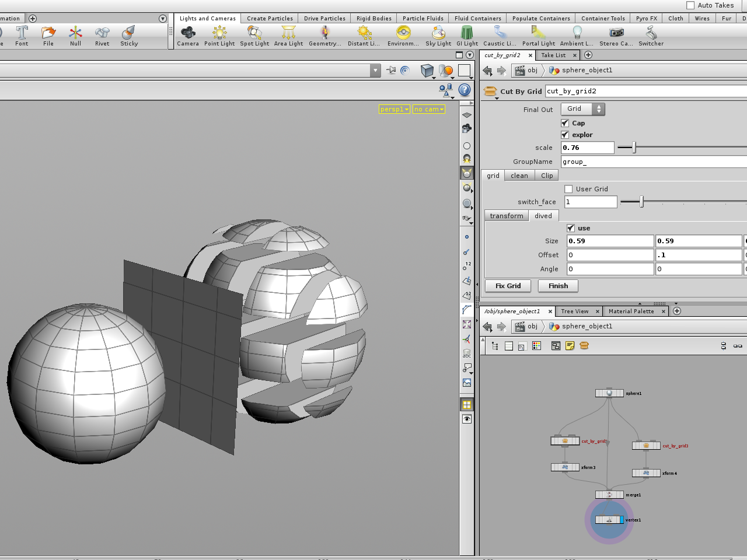Toggle the explor checkbox
This screenshot has width=747, height=560.
tap(565, 135)
